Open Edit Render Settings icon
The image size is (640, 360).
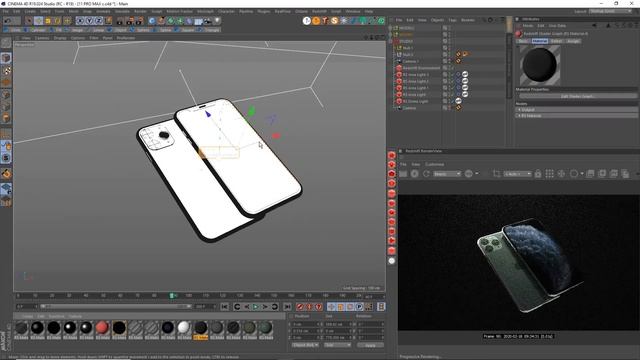140,20
